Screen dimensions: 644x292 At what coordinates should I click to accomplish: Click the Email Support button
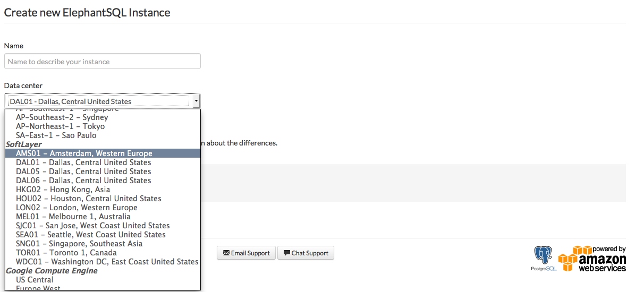tap(246, 253)
